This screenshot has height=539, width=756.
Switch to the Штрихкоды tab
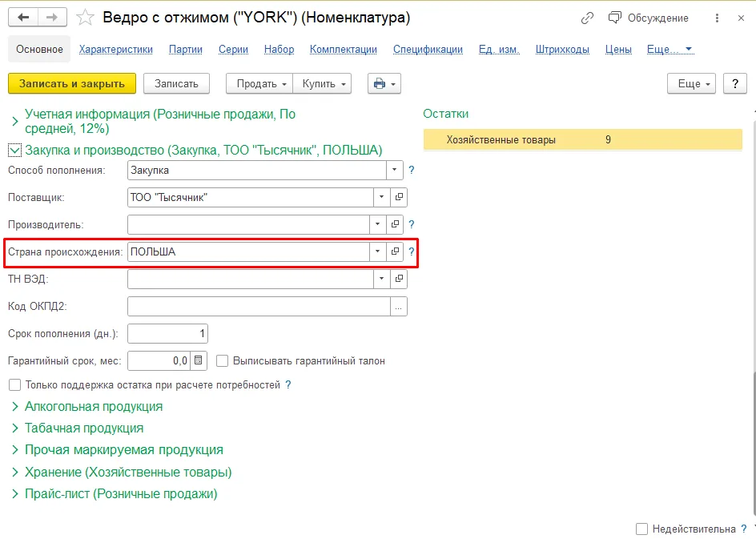click(x=562, y=49)
